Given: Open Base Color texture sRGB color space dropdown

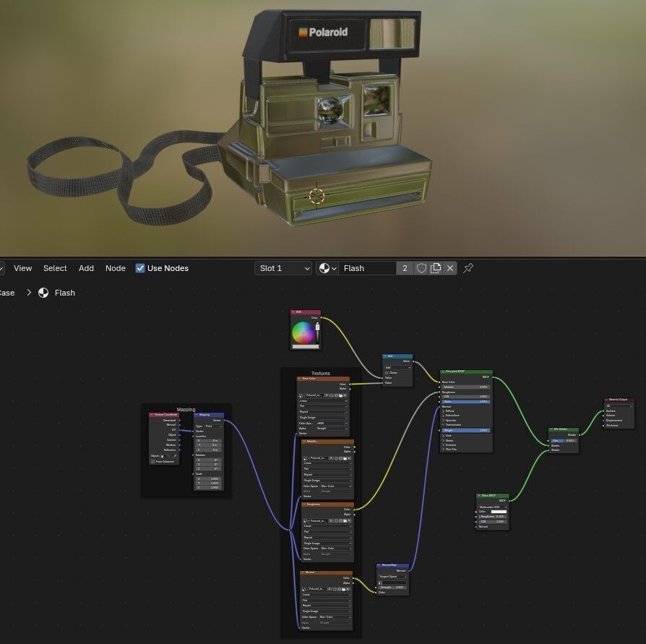Looking at the screenshot, I should pyautogui.click(x=332, y=423).
